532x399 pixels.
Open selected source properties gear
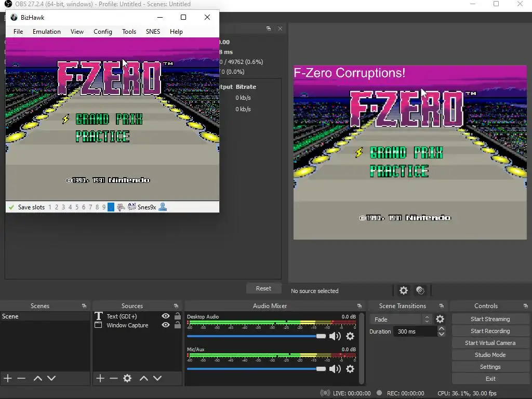[127, 378]
